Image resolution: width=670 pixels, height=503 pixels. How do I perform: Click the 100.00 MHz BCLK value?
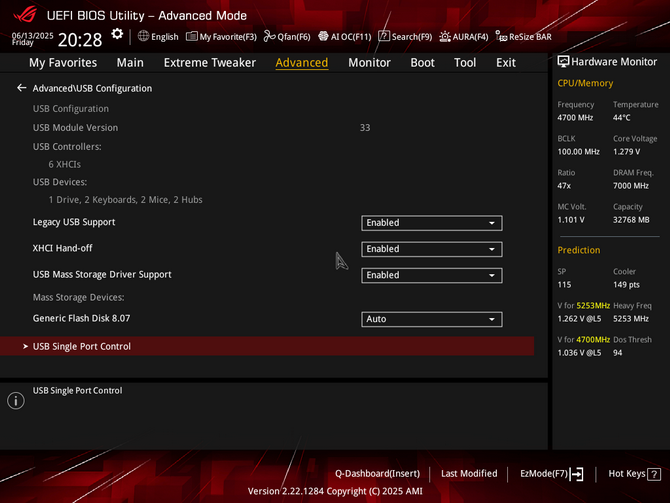tap(578, 152)
